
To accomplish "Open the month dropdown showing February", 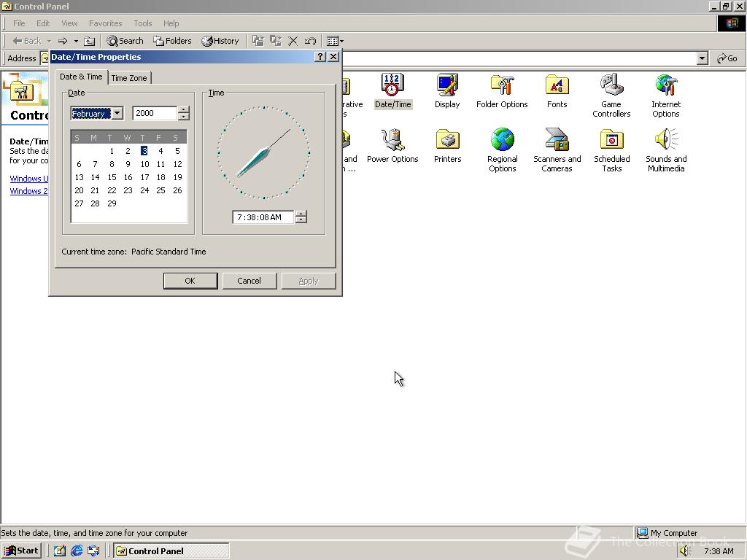I will [x=117, y=113].
